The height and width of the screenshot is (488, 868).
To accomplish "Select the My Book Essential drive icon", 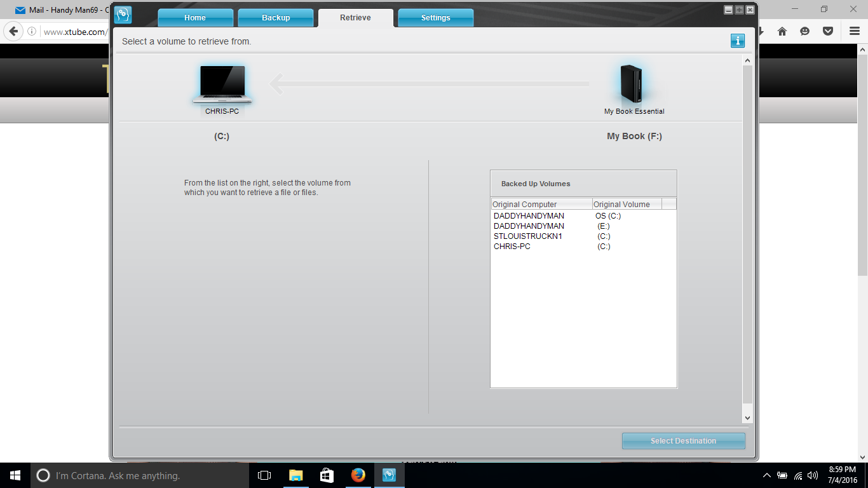I will point(632,83).
